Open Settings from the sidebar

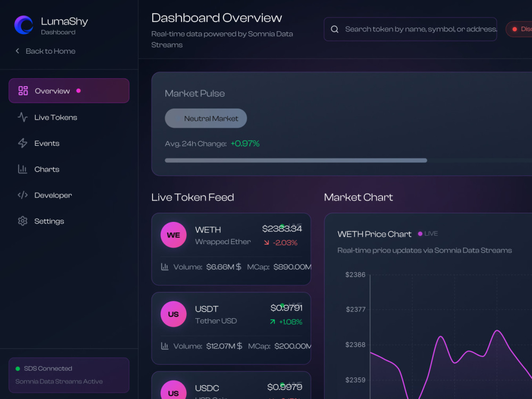pos(69,221)
